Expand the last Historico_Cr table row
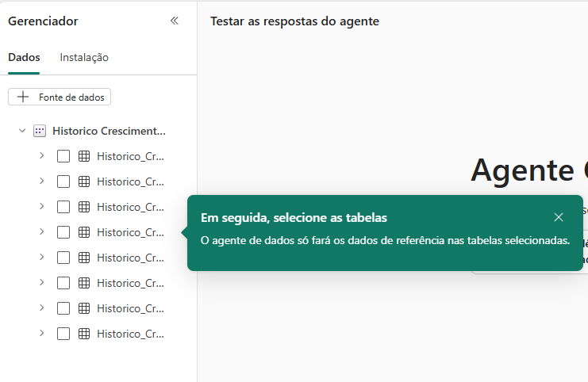The image size is (588, 382). coord(41,334)
